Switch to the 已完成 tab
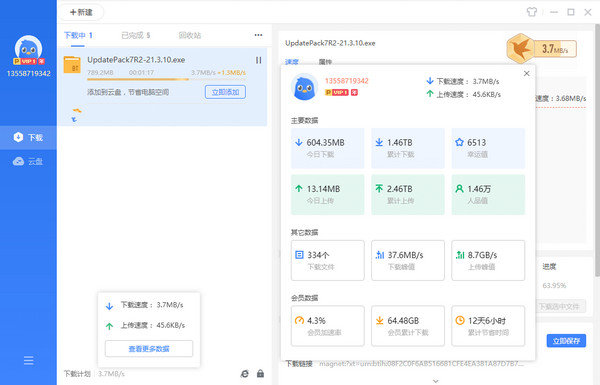Viewport: 600px width, 385px height. tap(135, 35)
